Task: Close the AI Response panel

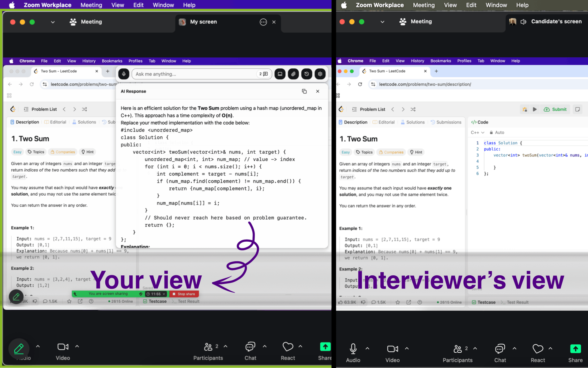Action: (x=318, y=91)
